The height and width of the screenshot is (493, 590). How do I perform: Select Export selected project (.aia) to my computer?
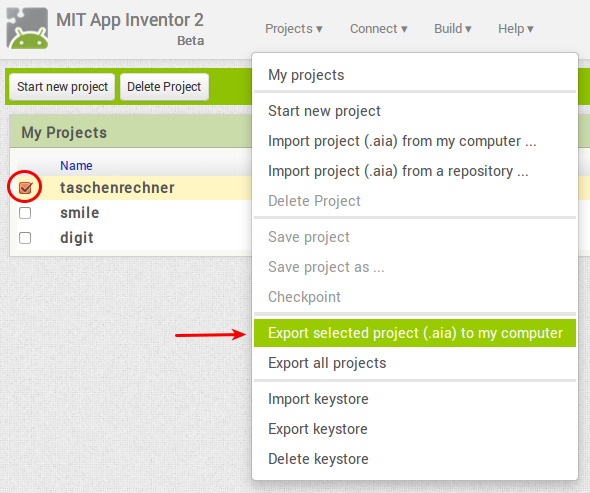pyautogui.click(x=415, y=333)
